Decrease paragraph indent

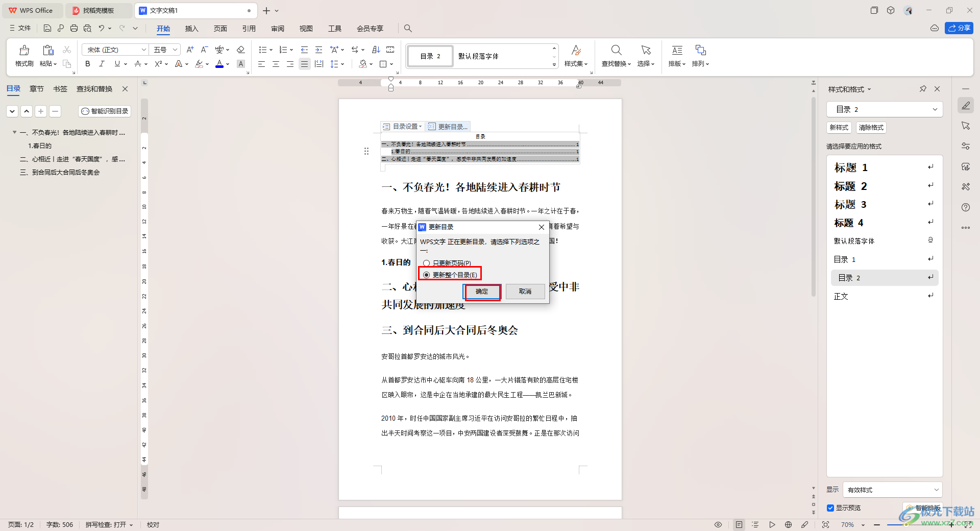(304, 50)
